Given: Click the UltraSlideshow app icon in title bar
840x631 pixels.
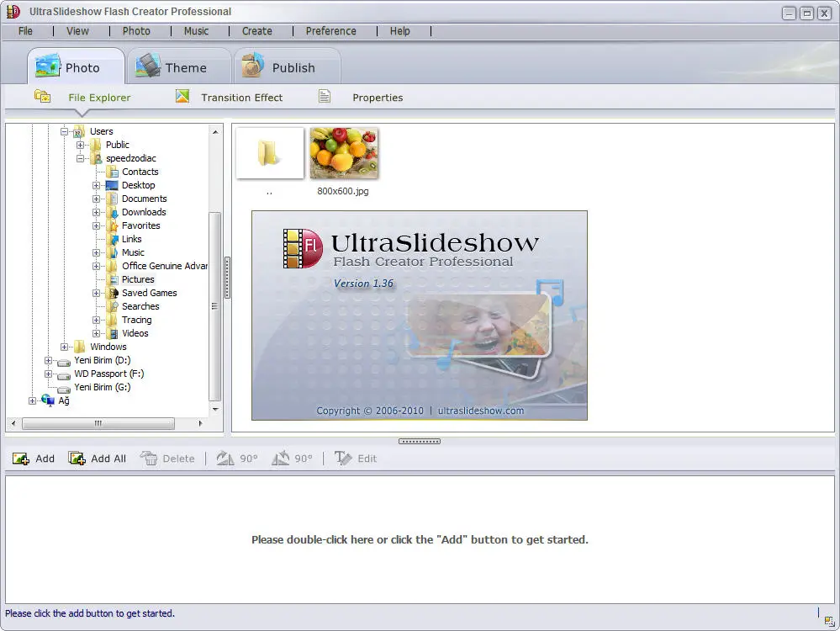Looking at the screenshot, I should click(13, 11).
